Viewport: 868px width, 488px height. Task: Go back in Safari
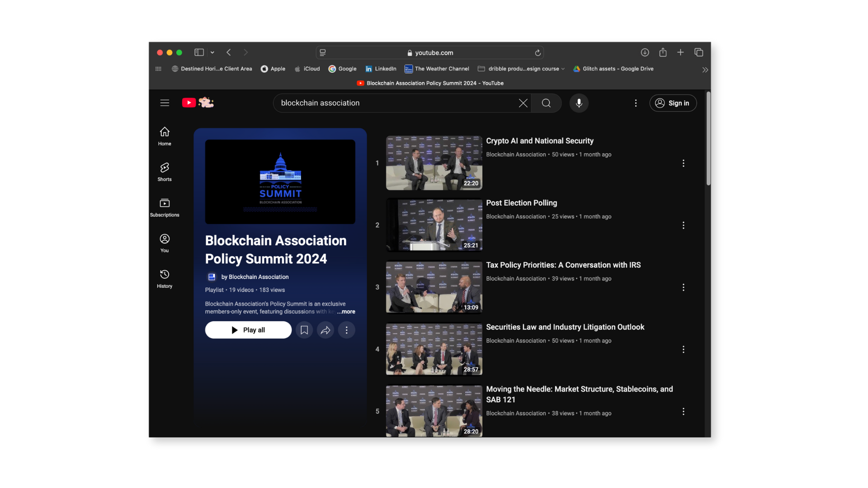tap(229, 52)
